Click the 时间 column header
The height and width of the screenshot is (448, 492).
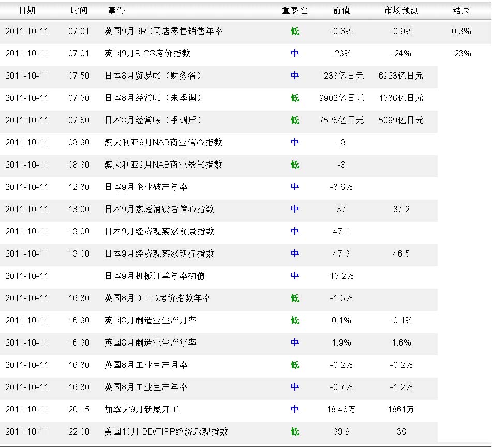point(79,11)
